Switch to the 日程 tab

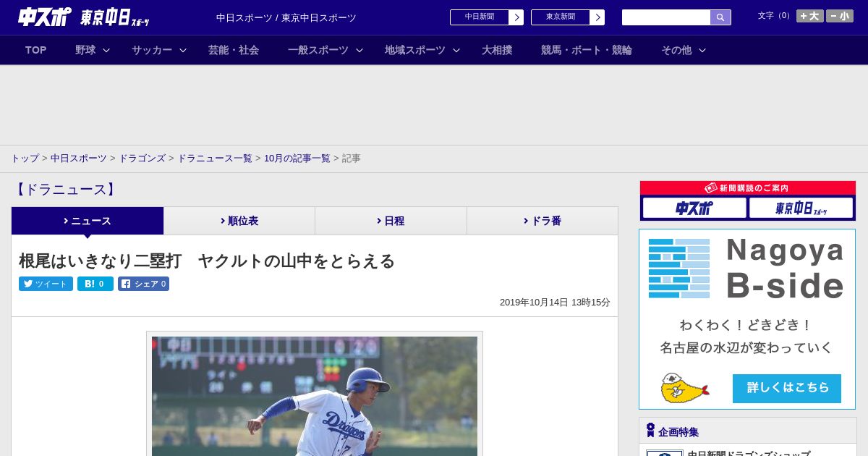pos(391,221)
